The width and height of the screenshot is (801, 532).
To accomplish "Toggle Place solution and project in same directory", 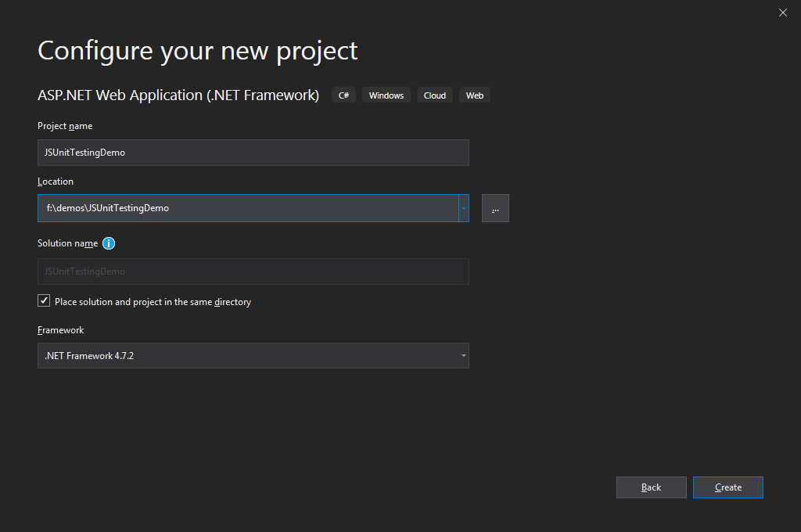I will click(44, 300).
